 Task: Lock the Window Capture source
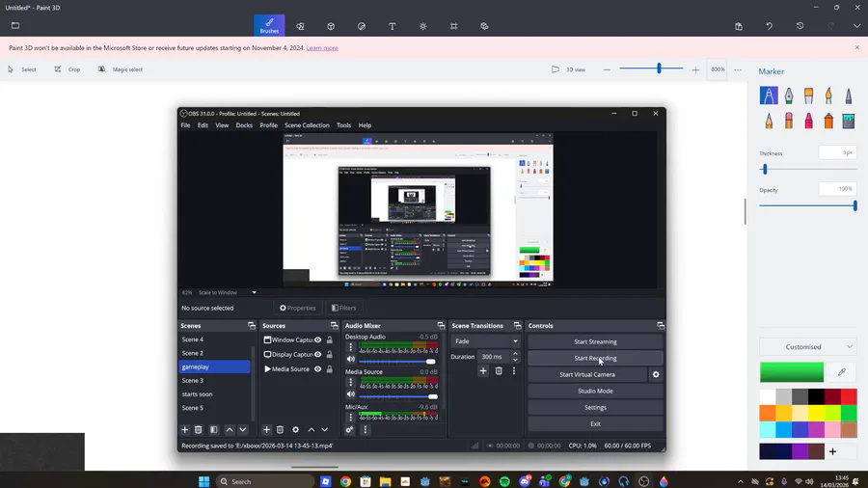point(330,339)
